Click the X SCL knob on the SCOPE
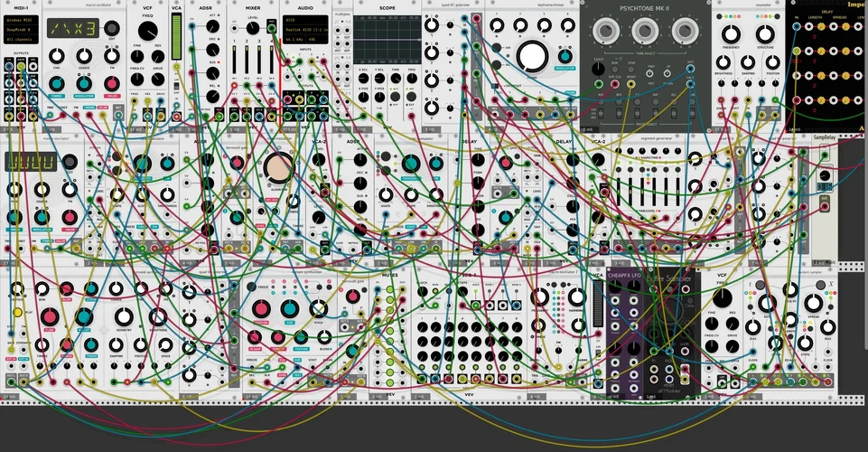 point(364,78)
